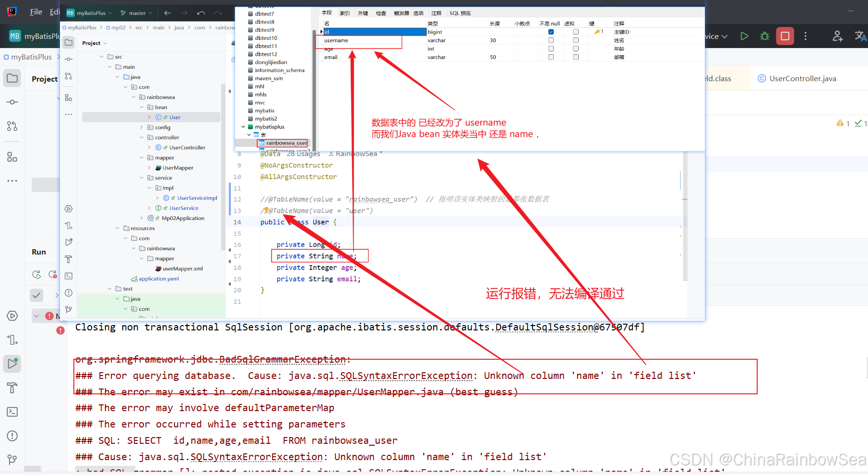Check the virtual checkbox for email field
The image size is (868, 475).
click(x=576, y=57)
